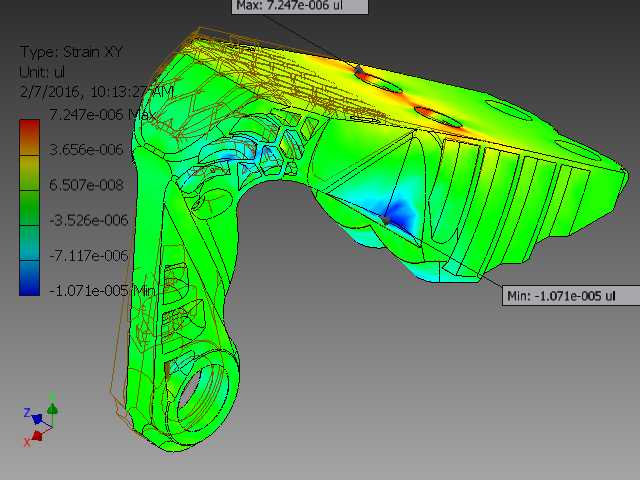Click the Max: 7.247e-006 ul probe label

[x=300, y=6]
